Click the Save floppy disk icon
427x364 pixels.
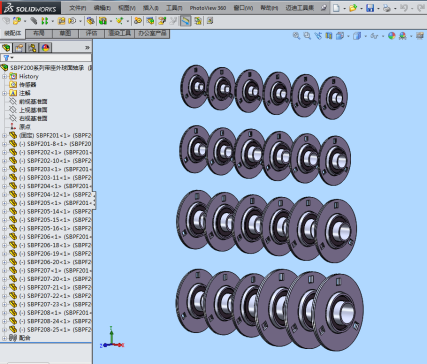pyautogui.click(x=370, y=8)
